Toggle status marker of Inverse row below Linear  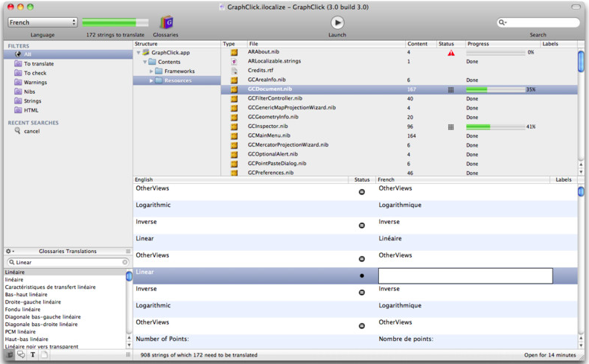(362, 293)
